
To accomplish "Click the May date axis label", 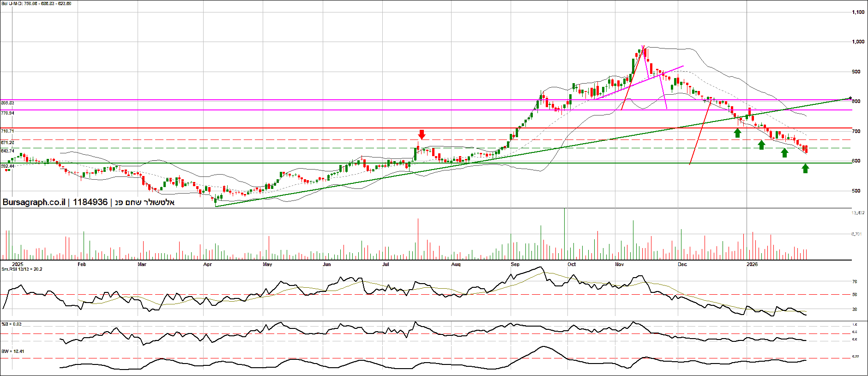I will point(267,264).
